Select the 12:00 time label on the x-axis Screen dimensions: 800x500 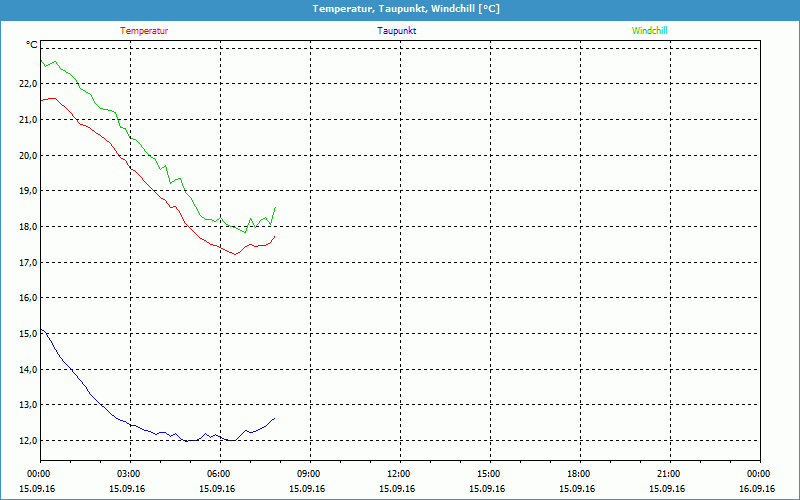[x=399, y=474]
